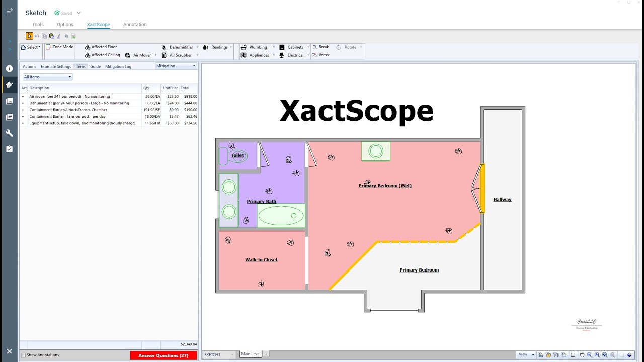The height and width of the screenshot is (362, 644).
Task: Toggle Zone Mode
Action: click(60, 47)
